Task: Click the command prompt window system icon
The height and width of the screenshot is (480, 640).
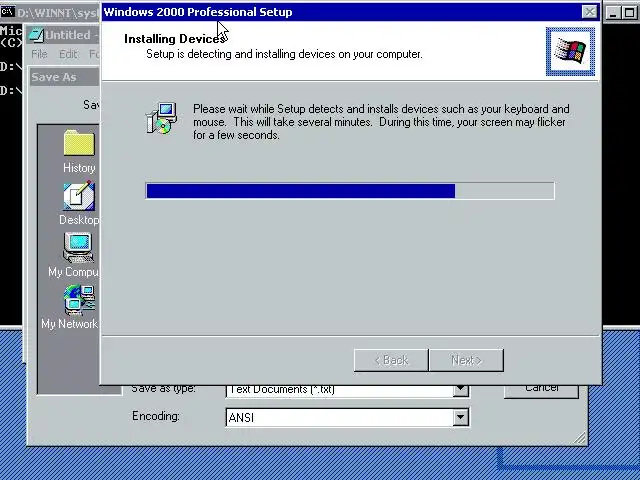Action: (x=7, y=12)
